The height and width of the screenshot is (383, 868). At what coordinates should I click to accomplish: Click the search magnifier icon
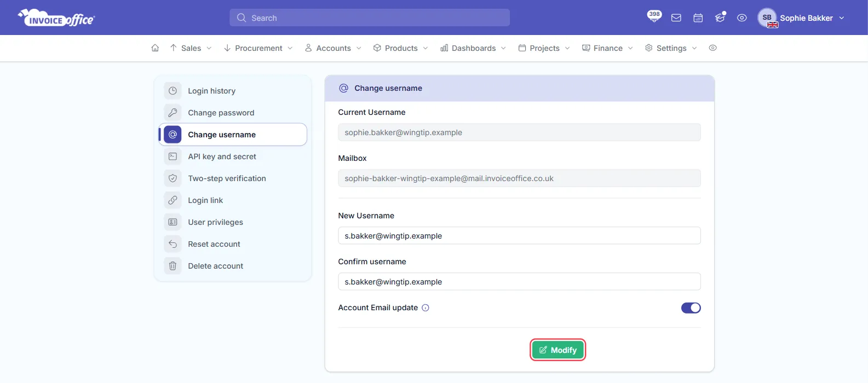(242, 18)
